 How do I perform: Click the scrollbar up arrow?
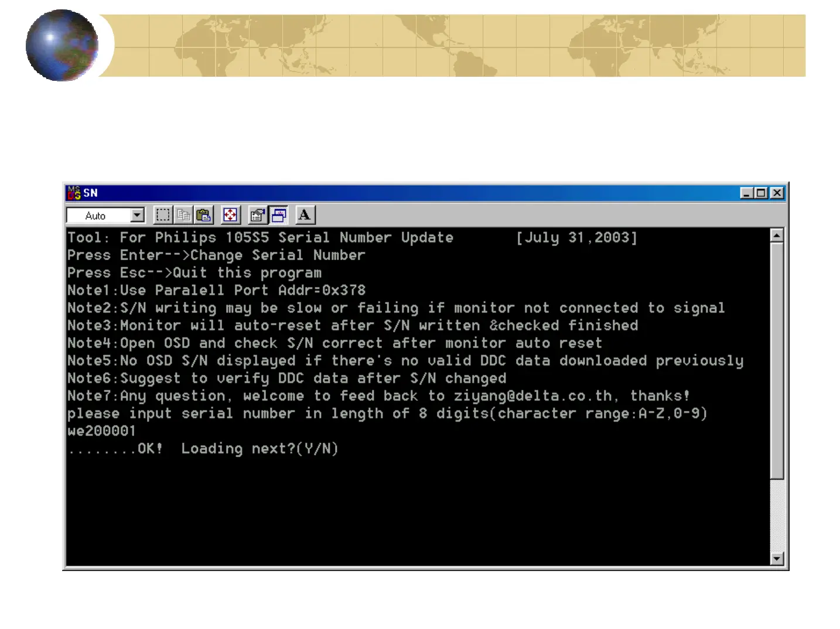777,235
